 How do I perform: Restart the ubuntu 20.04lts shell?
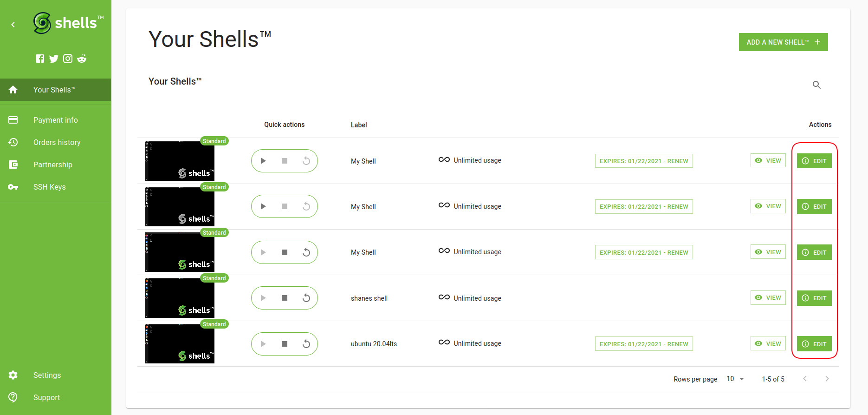coord(306,344)
